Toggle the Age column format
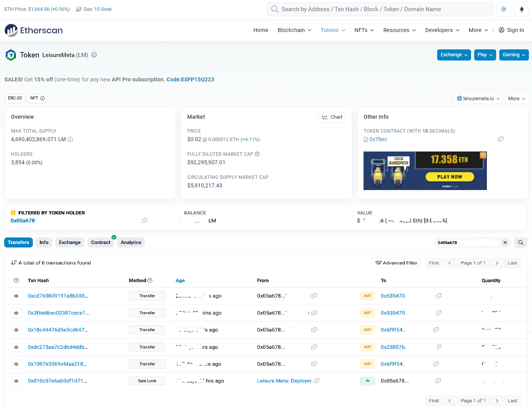Screen dimensions: 532x409 180,281
